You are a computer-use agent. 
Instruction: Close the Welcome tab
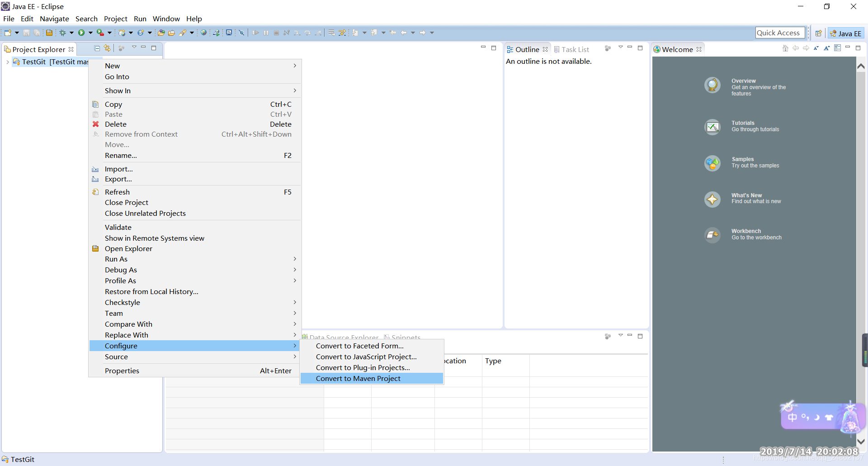tap(699, 49)
